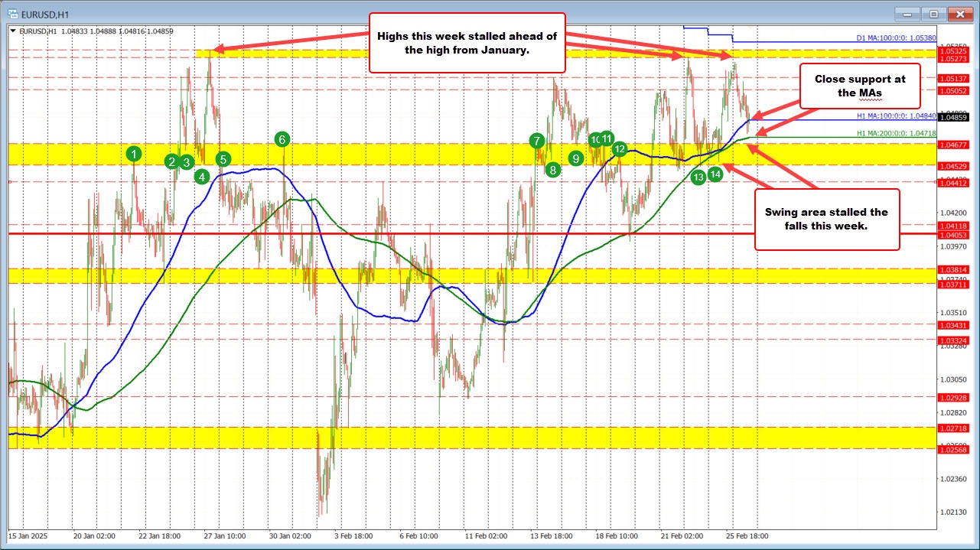Select swing marker number 6

coord(282,139)
